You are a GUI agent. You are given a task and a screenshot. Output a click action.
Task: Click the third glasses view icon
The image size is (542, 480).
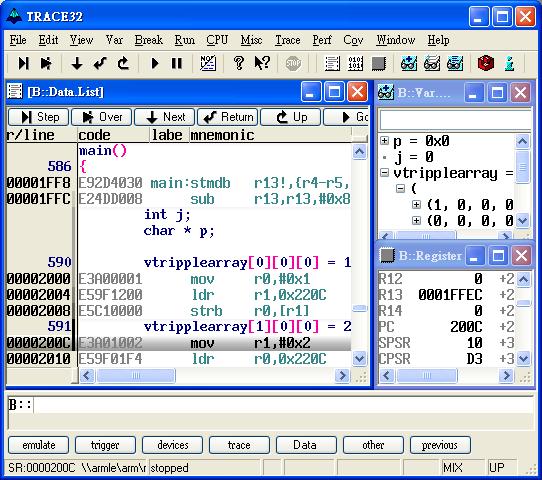click(x=455, y=64)
